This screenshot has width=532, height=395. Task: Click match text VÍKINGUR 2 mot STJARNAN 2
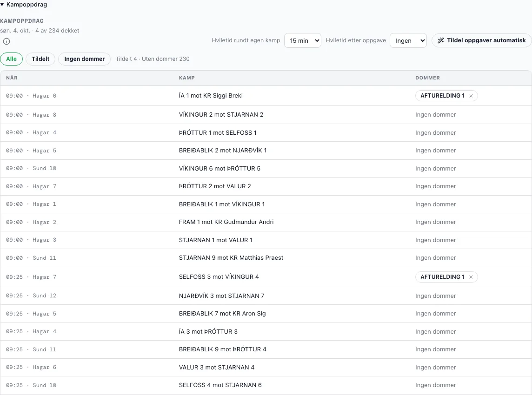[221, 115]
